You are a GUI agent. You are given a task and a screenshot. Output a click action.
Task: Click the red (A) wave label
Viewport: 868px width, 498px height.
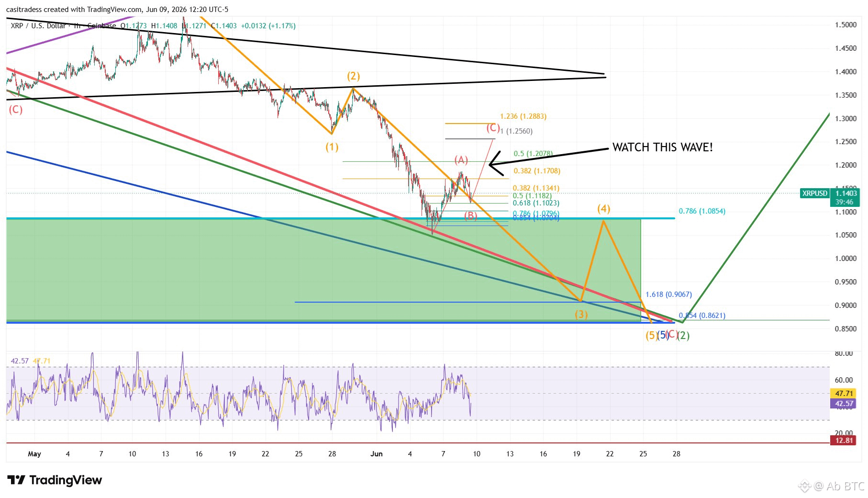coord(461,160)
